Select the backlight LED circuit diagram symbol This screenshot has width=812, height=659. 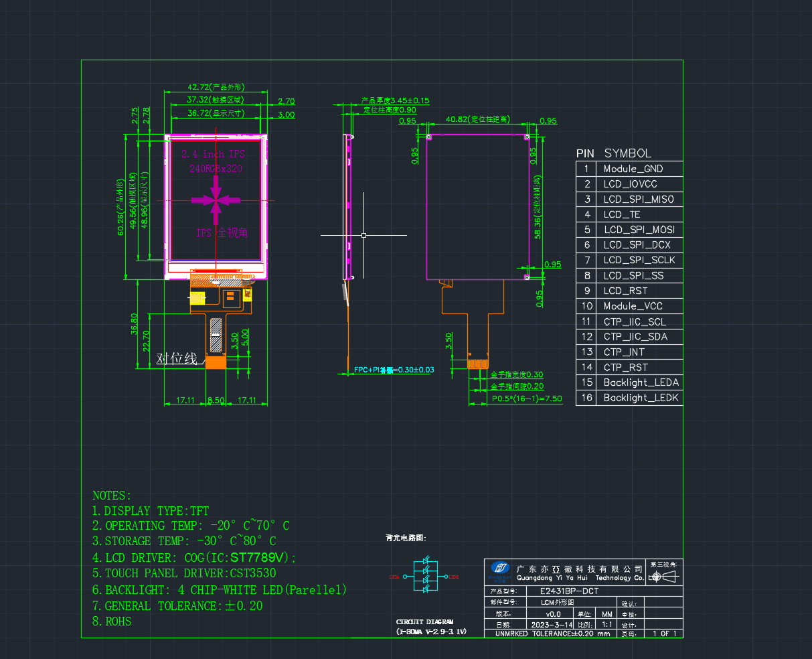pyautogui.click(x=424, y=575)
